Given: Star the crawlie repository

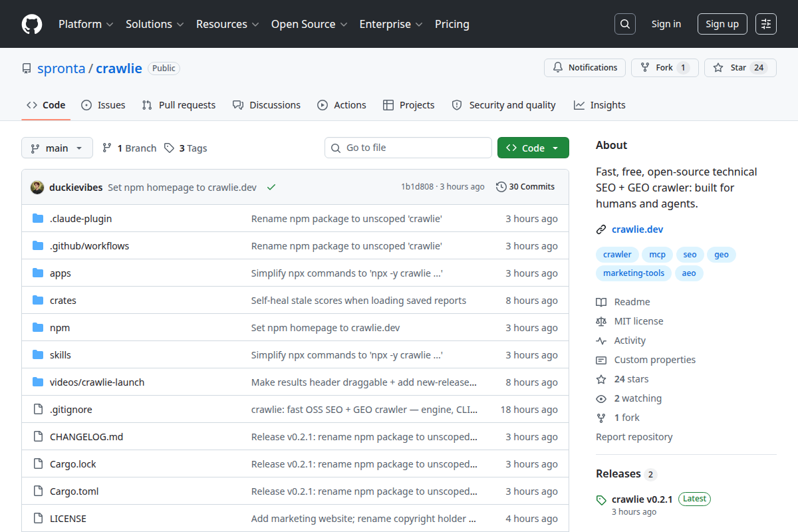Looking at the screenshot, I should [x=740, y=67].
